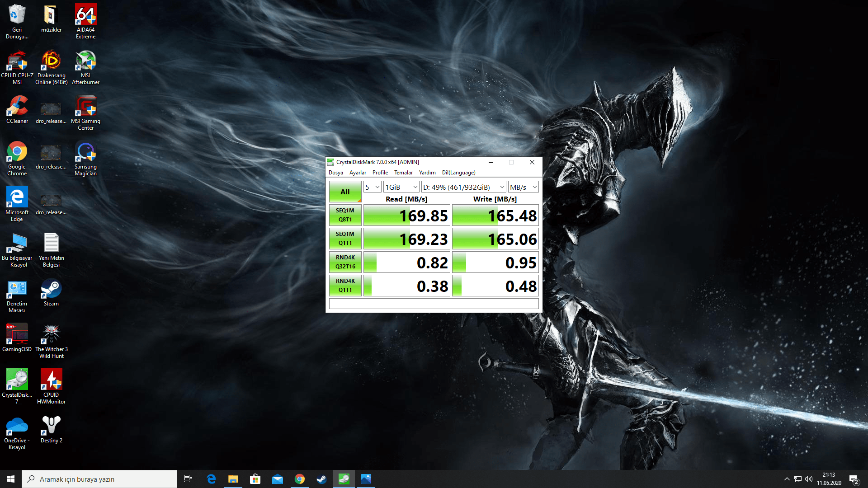This screenshot has width=868, height=488.
Task: Open the AIDA64 Extreme desktop icon
Action: [85, 16]
